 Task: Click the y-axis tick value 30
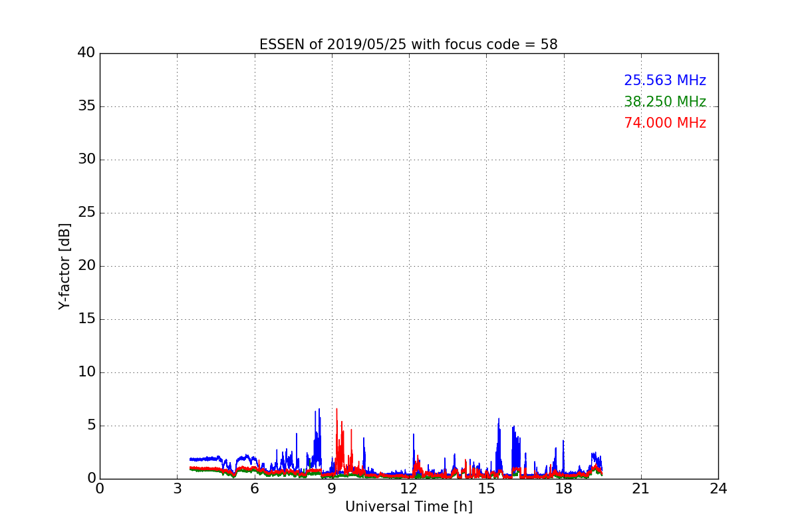[x=86, y=160]
